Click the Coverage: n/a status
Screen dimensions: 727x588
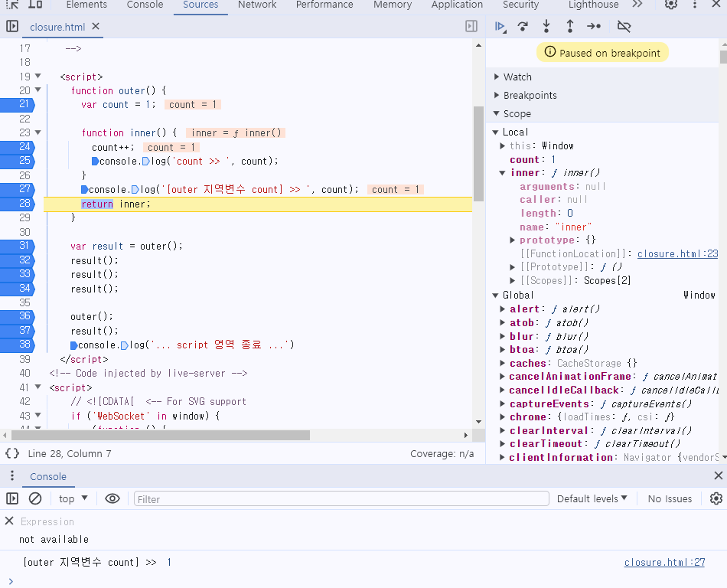click(x=442, y=453)
